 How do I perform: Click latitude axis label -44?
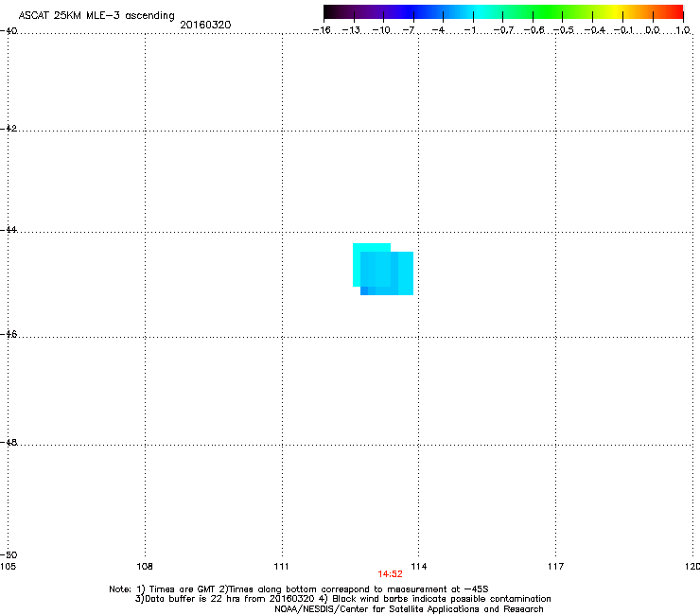[9, 230]
